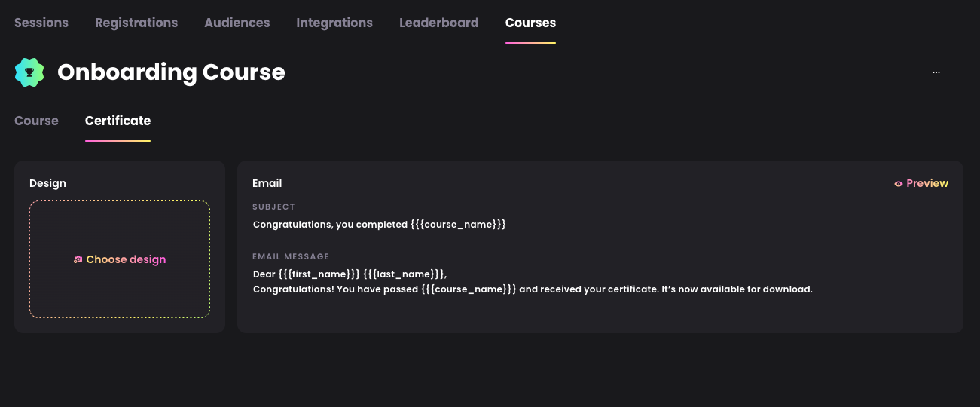Open the Sessions tab
Image resolution: width=980 pixels, height=407 pixels.
(41, 23)
